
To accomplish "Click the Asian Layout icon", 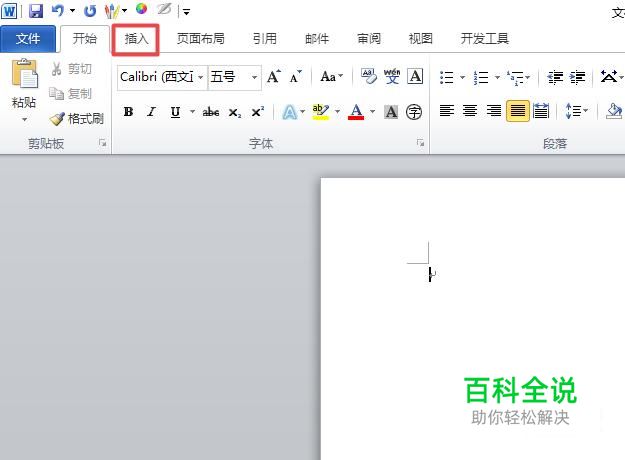I will (609, 76).
